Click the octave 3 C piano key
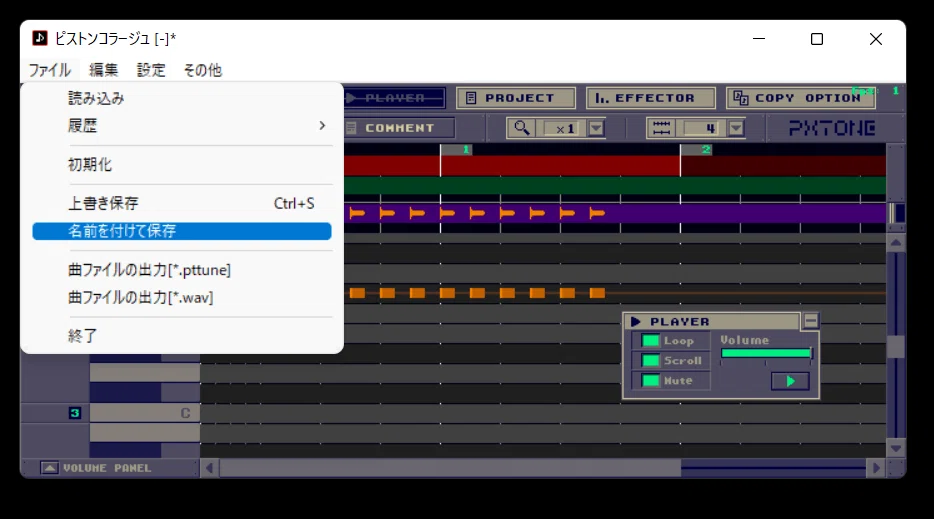This screenshot has height=519, width=934. (145, 413)
